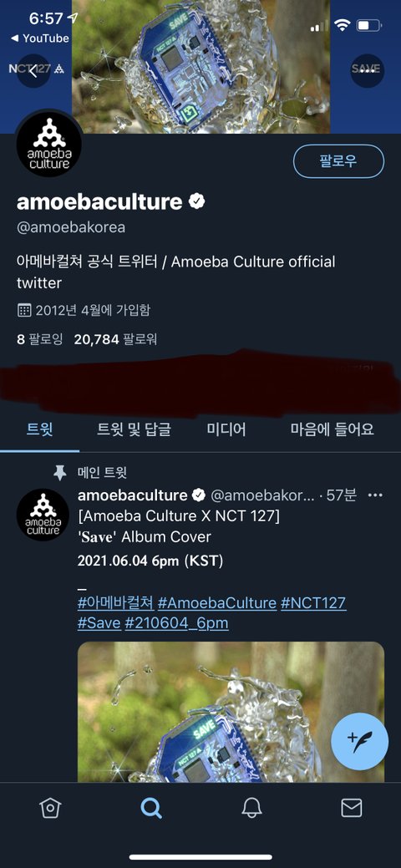Open the #210604_6pm hashtag
The width and height of the screenshot is (401, 868).
click(x=176, y=623)
